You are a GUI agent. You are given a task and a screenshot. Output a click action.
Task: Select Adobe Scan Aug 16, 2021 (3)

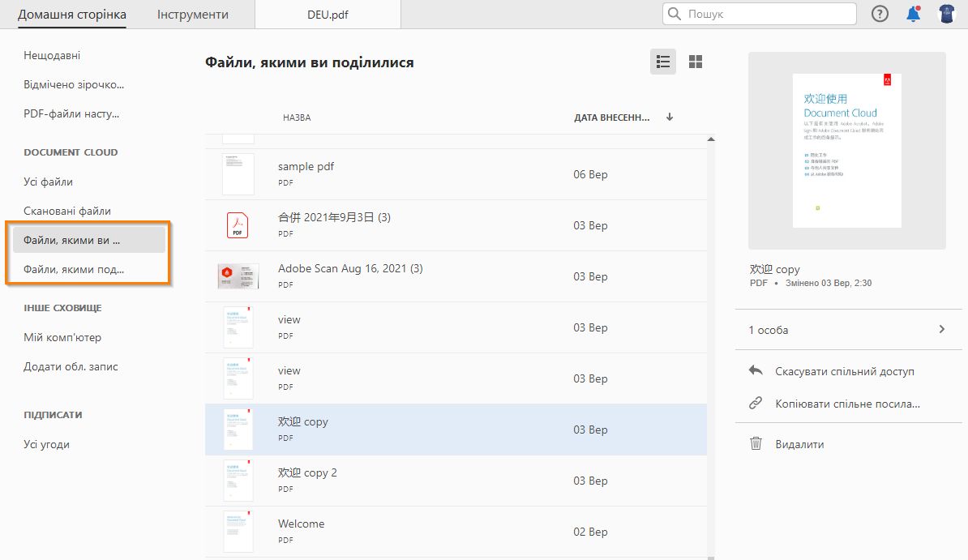350,268
